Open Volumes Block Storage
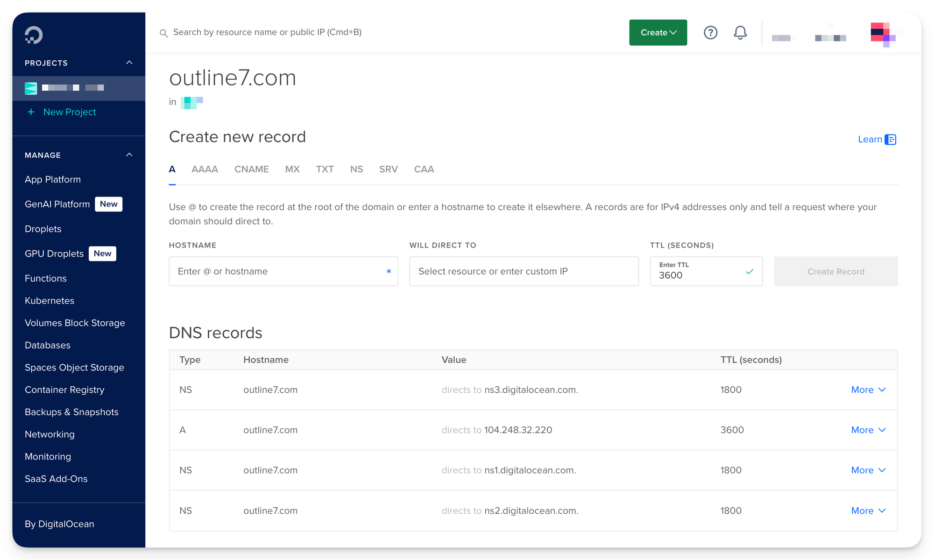934x560 pixels. (x=75, y=323)
